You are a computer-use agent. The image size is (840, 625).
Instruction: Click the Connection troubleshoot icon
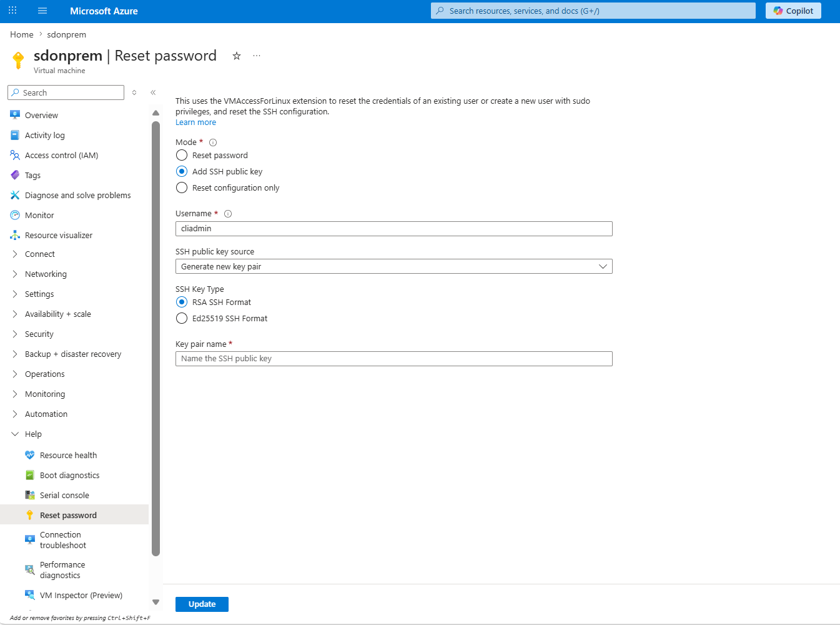[30, 540]
